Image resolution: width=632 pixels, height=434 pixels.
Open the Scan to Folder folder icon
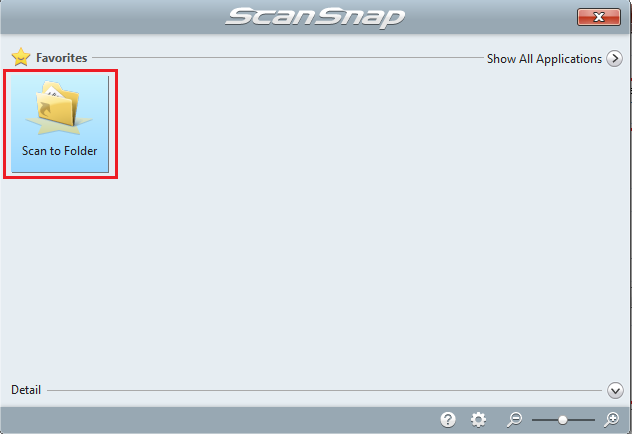click(x=58, y=108)
